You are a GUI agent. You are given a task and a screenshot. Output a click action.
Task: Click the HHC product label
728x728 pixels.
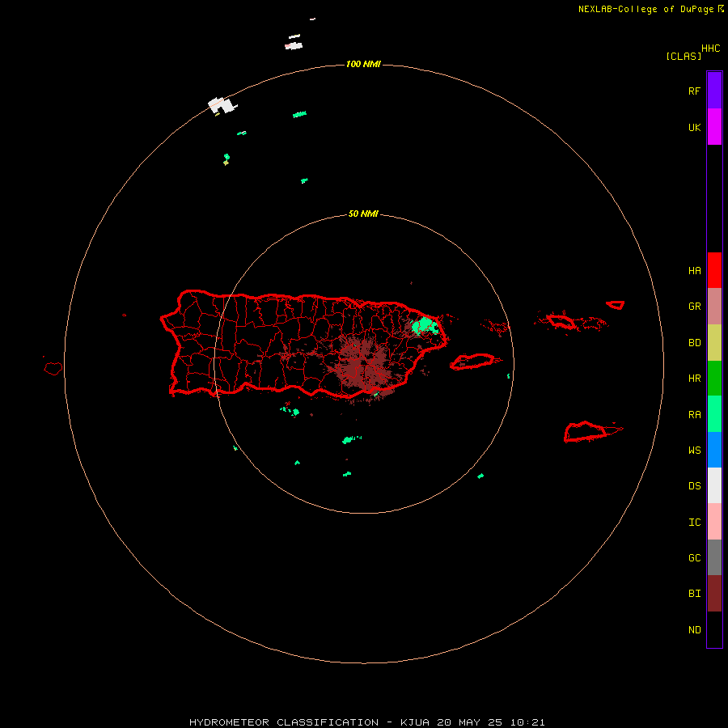pos(711,49)
